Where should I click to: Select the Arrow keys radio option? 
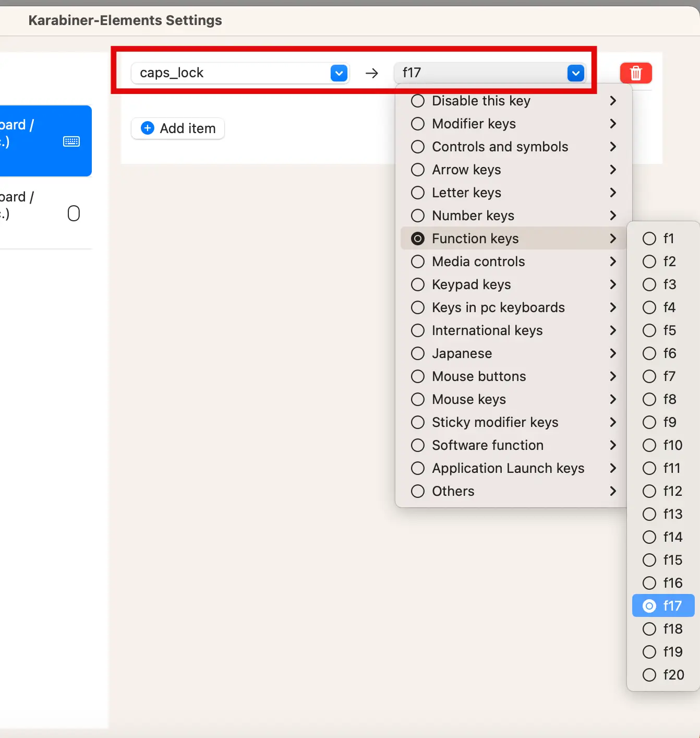[418, 170]
